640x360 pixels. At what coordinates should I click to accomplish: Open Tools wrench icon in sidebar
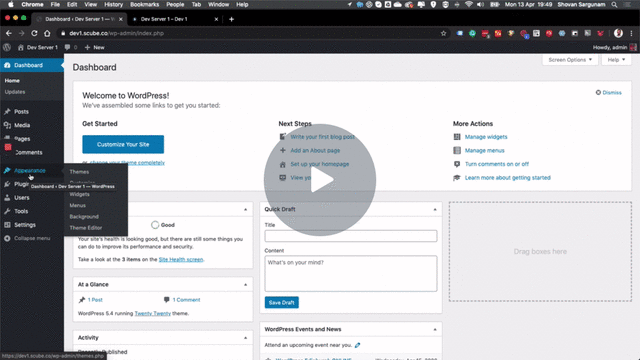coord(7,211)
